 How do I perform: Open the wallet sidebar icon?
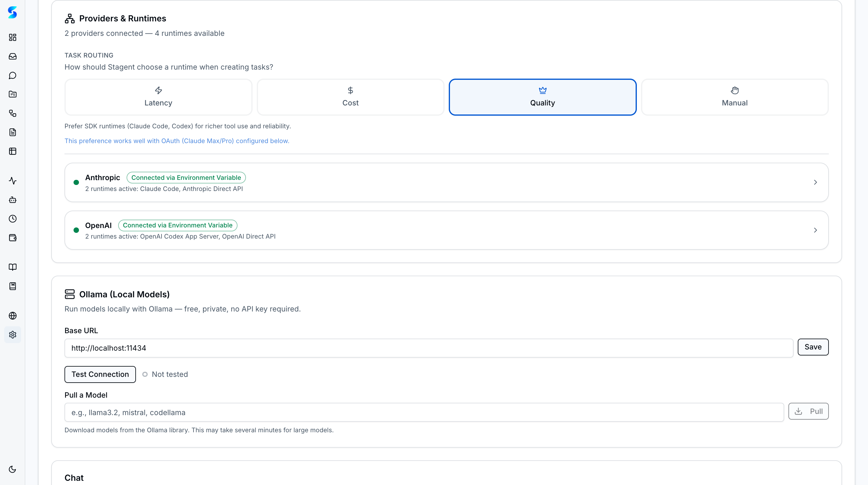click(12, 237)
